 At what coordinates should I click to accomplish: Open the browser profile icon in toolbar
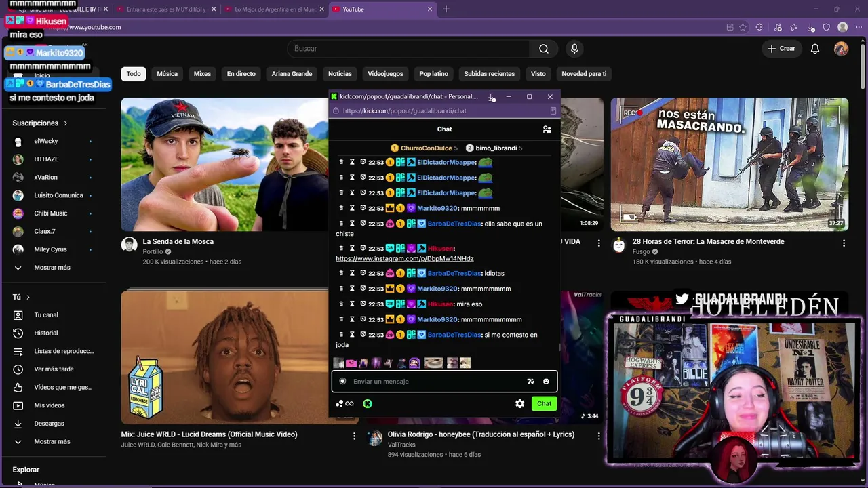pos(842,27)
